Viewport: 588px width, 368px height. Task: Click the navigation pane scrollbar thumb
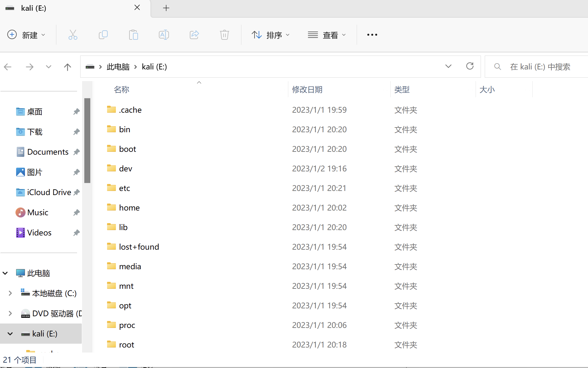click(x=87, y=140)
